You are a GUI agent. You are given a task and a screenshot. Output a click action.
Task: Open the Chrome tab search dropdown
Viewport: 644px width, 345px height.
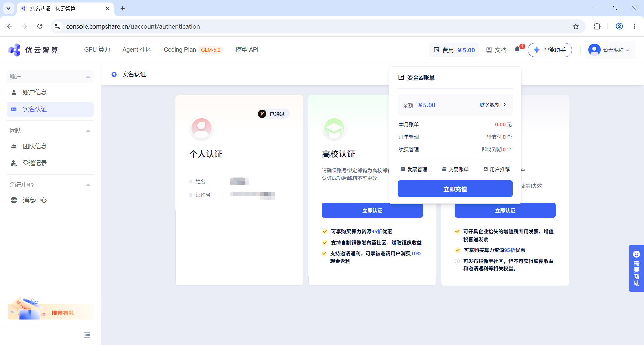(8, 8)
